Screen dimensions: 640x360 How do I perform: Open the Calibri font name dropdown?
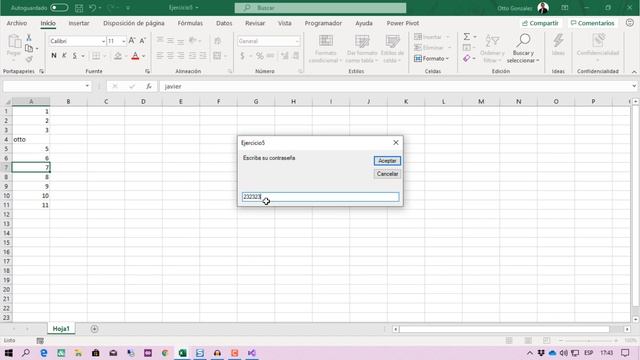pyautogui.click(x=103, y=41)
